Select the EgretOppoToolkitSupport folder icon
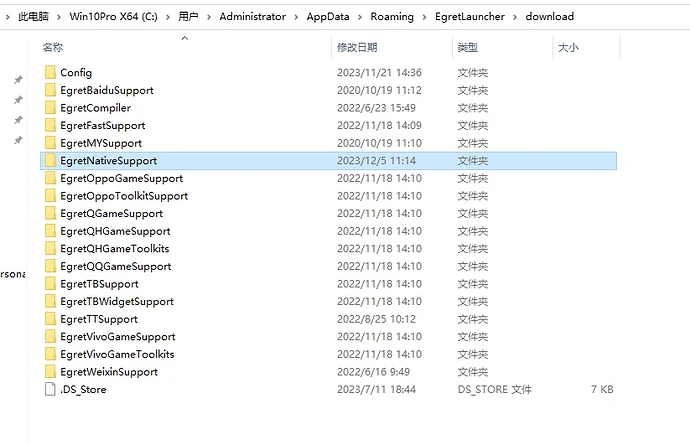 coord(50,195)
